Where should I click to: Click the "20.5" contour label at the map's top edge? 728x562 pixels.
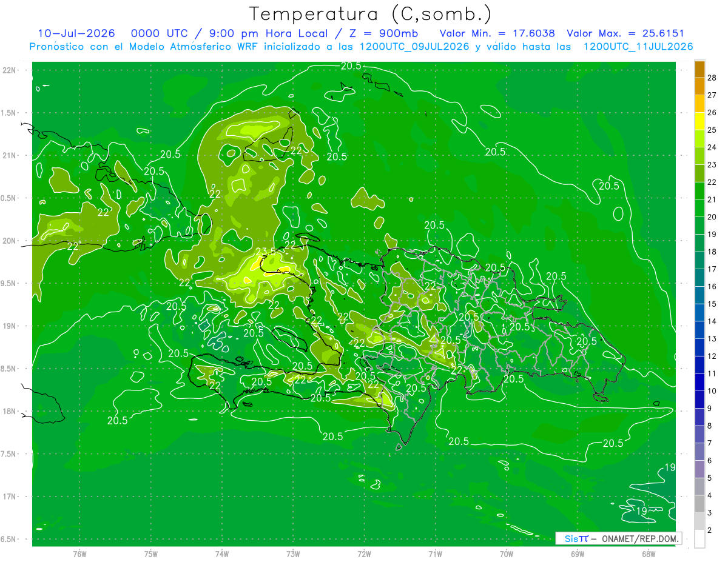pyautogui.click(x=350, y=65)
